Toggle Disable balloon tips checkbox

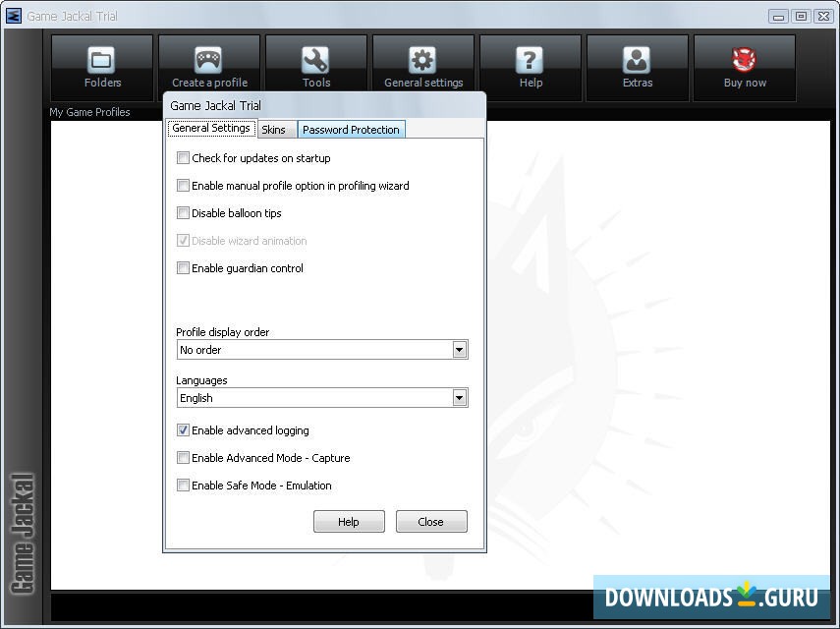tap(183, 212)
